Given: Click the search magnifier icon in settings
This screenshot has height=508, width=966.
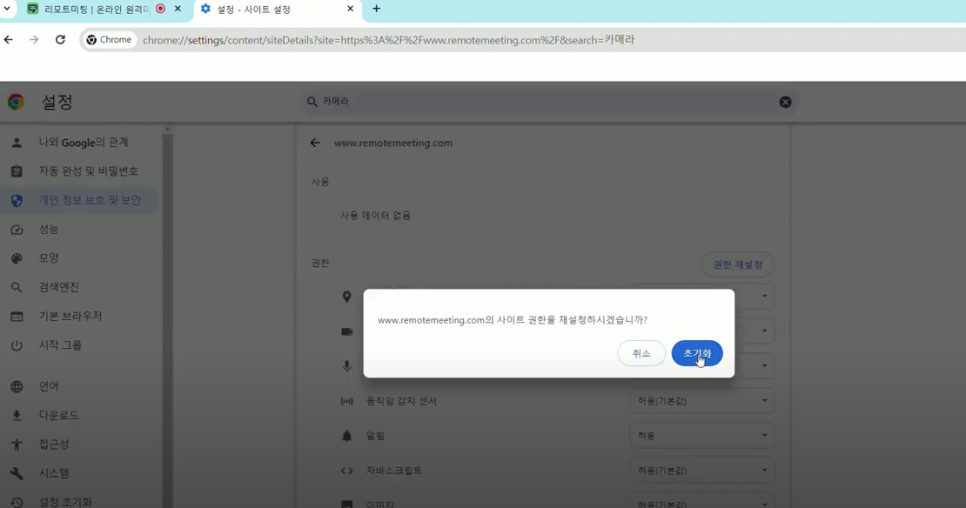Looking at the screenshot, I should click(x=312, y=102).
